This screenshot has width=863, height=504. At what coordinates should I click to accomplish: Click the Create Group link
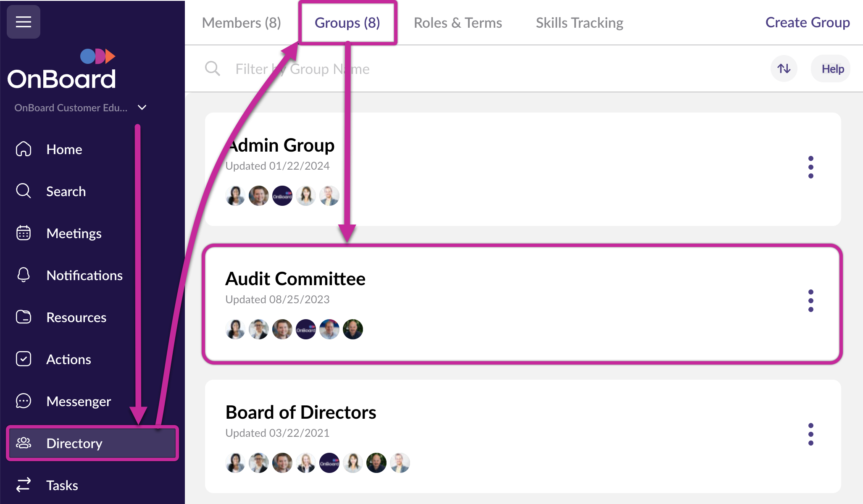pyautogui.click(x=807, y=22)
